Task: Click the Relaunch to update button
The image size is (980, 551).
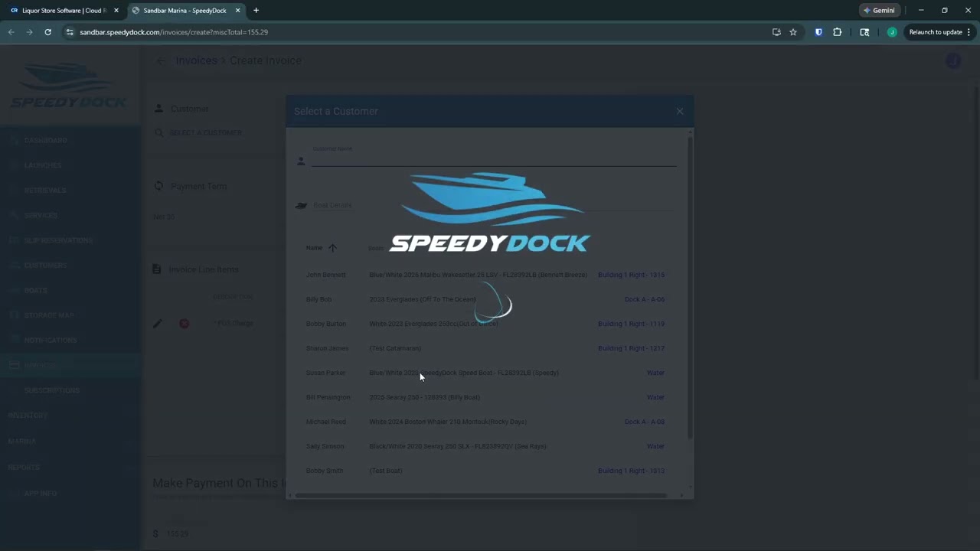Action: pyautogui.click(x=939, y=32)
